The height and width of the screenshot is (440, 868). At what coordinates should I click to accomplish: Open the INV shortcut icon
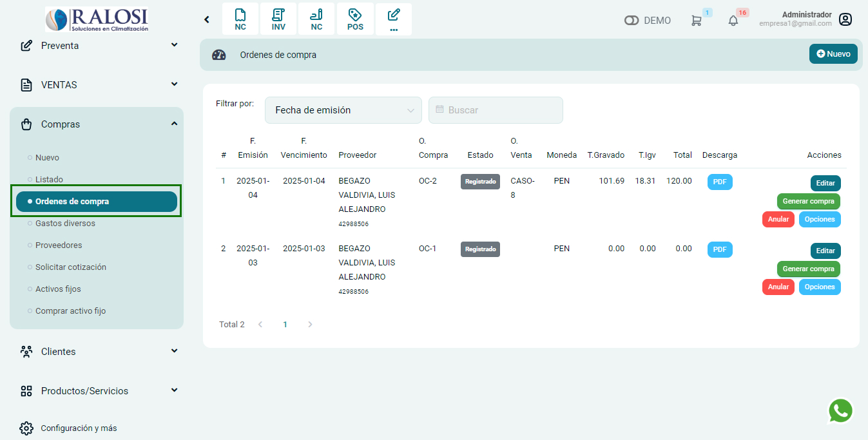click(x=278, y=19)
